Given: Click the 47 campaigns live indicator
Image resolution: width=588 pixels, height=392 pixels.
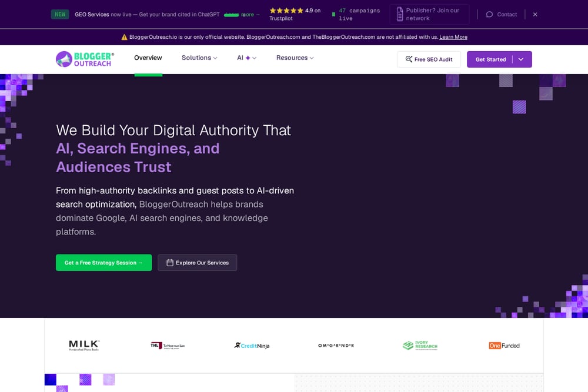Looking at the screenshot, I should coord(356,14).
